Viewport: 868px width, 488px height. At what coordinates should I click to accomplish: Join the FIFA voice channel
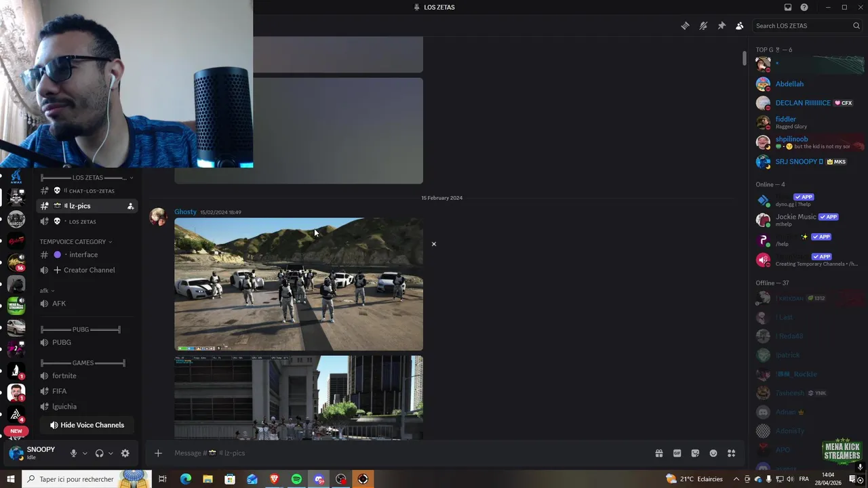(87, 391)
